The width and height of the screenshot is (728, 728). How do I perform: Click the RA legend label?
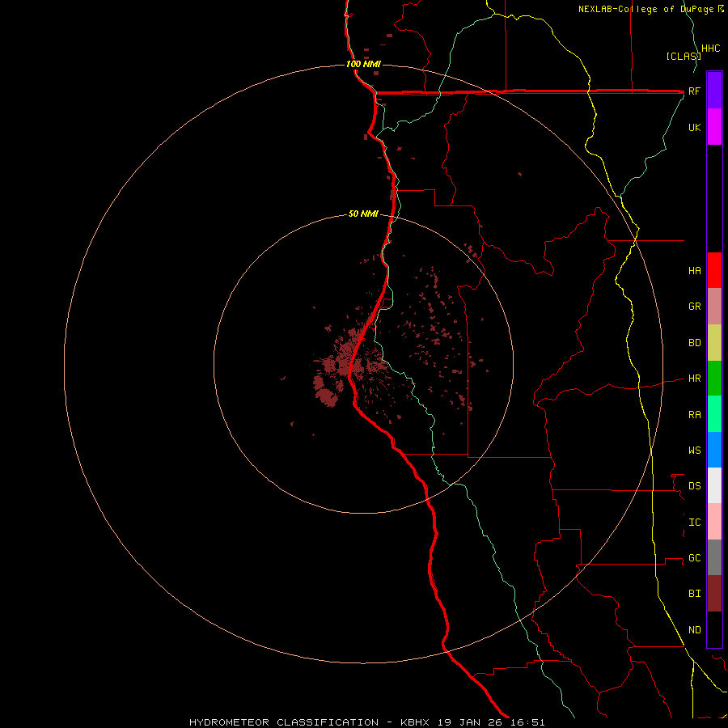tap(694, 415)
